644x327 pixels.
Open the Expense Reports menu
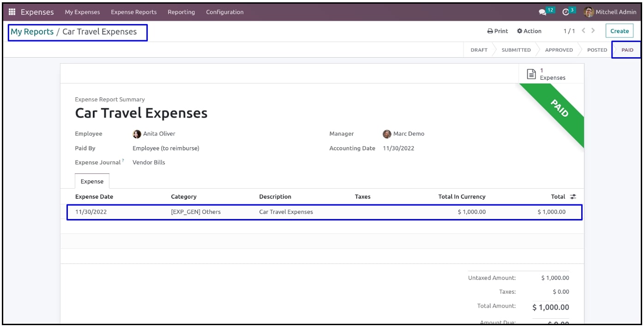133,12
